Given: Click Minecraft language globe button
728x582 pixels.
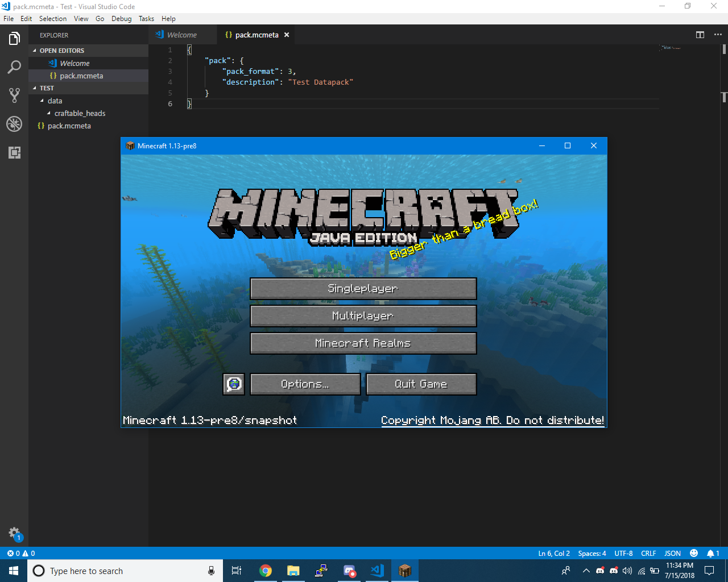Looking at the screenshot, I should [234, 384].
